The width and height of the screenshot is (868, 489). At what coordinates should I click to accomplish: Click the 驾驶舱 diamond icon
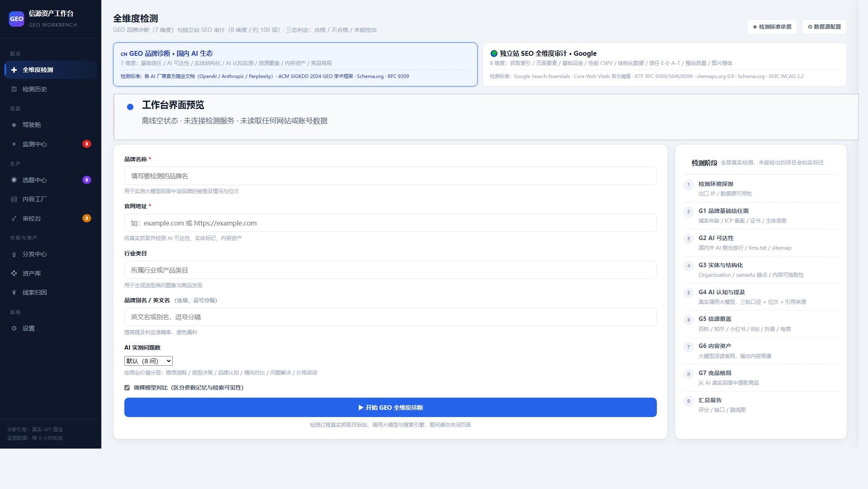[x=14, y=125]
